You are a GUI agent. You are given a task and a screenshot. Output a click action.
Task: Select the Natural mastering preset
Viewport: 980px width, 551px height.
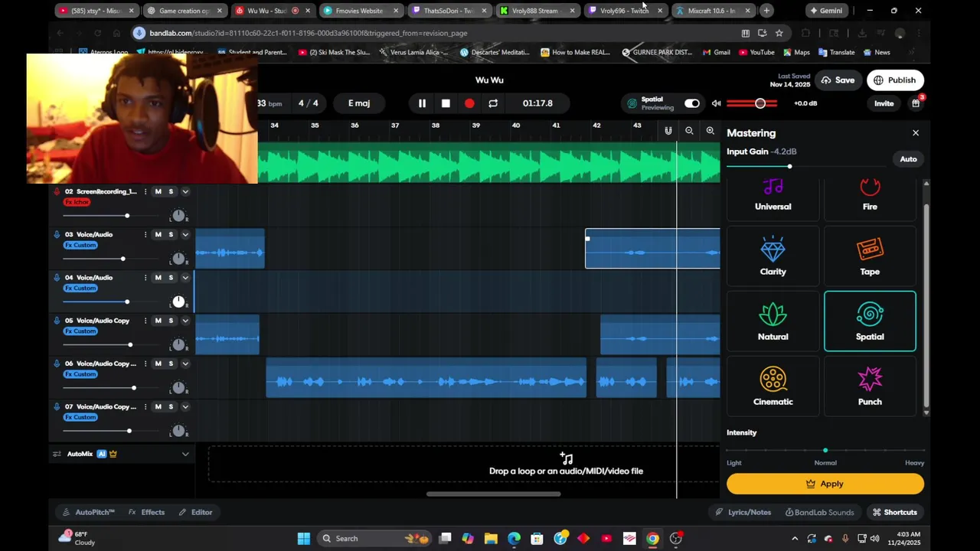(x=773, y=321)
